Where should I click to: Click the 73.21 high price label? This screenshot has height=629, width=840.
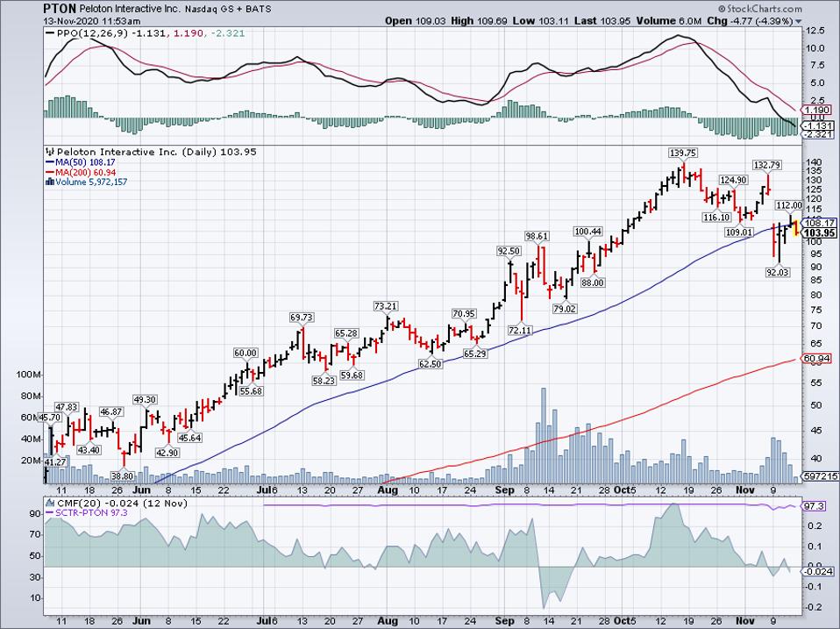click(x=386, y=306)
